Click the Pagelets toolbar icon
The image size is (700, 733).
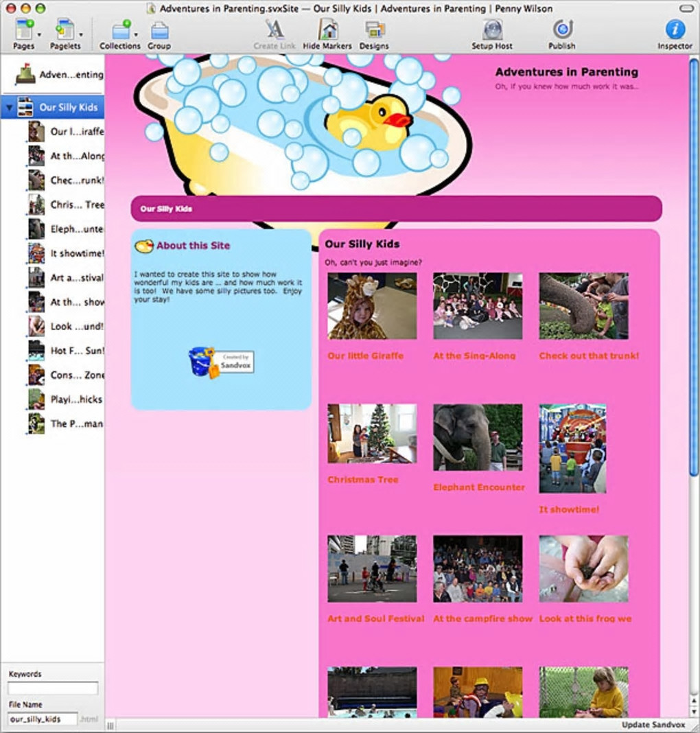[x=65, y=30]
